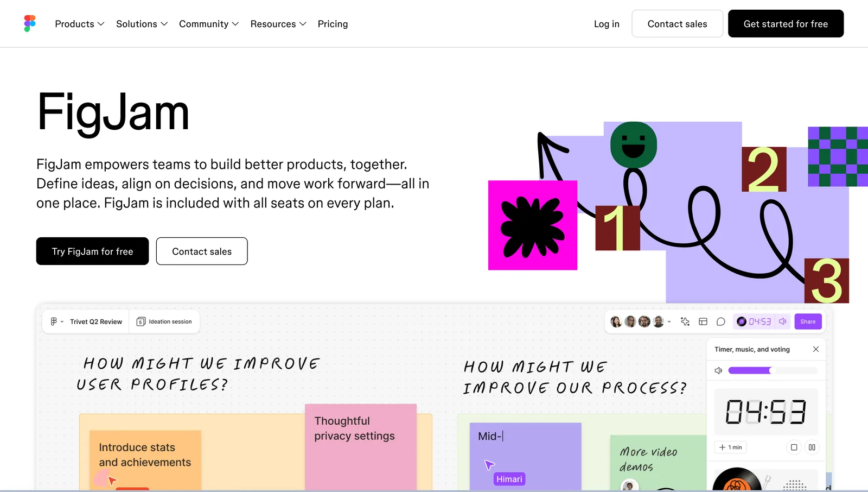Click the second collaborator avatar

(630, 321)
